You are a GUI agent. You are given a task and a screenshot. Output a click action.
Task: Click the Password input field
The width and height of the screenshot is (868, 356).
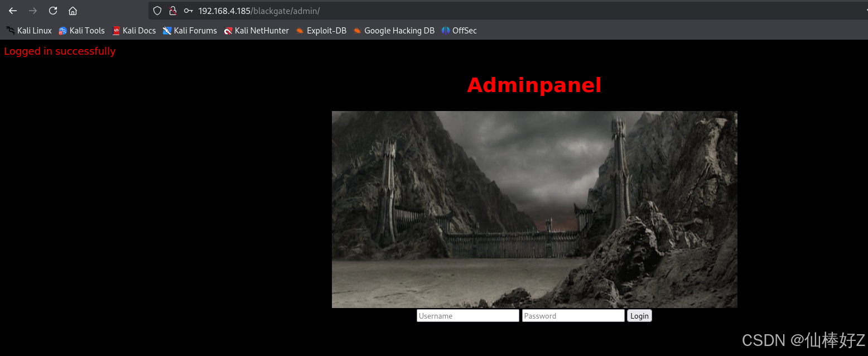tap(573, 316)
